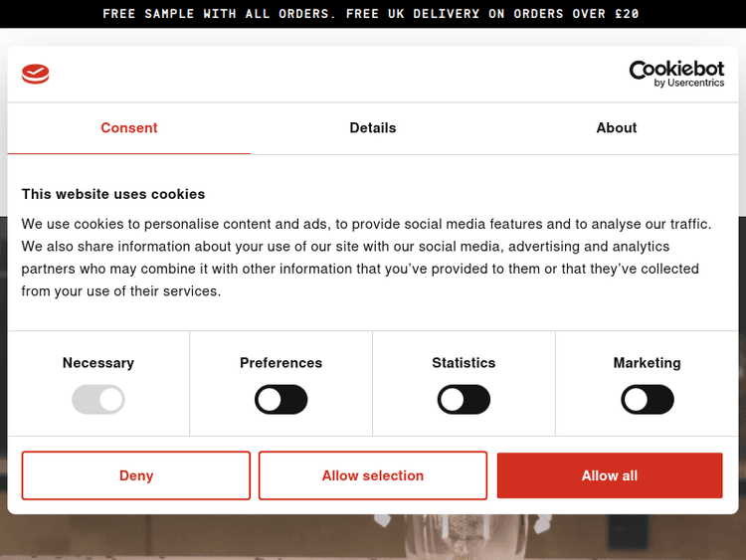
Task: Enable the Marketing cookies switch
Action: point(648,400)
